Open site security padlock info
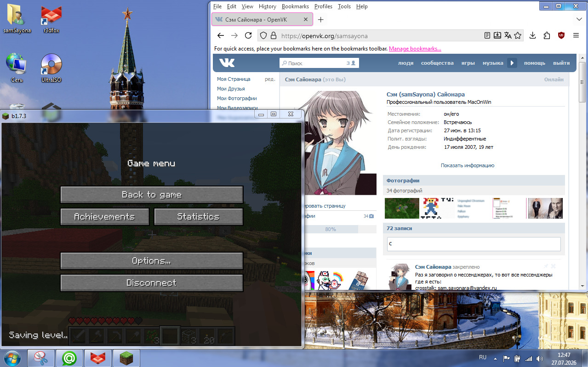This screenshot has height=367, width=588. (273, 35)
